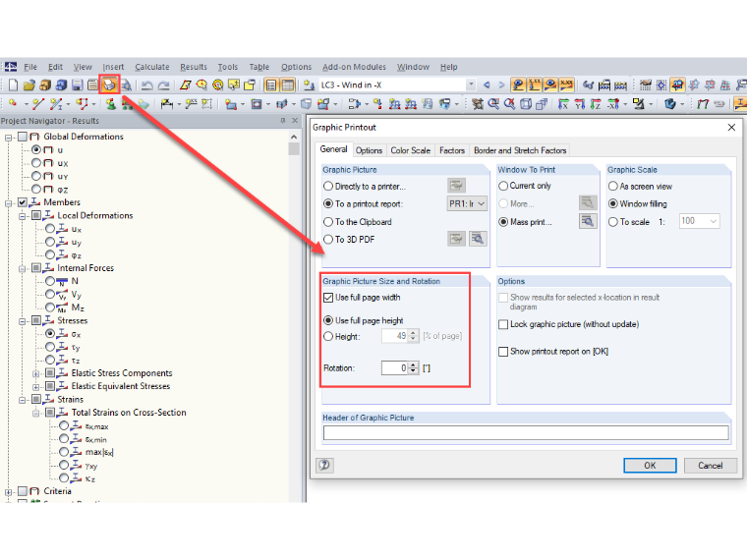Enable Show printout report on OK
The image size is (747, 560).
[x=503, y=352]
